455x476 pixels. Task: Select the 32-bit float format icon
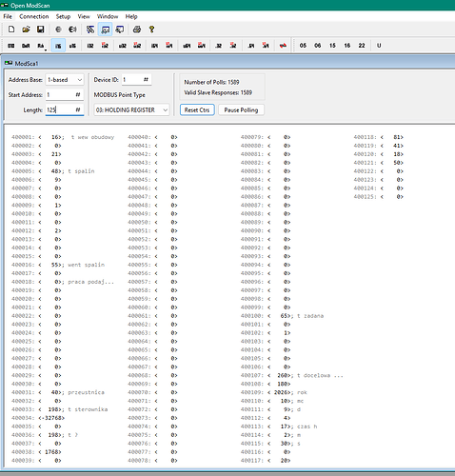pyautogui.click(x=219, y=46)
